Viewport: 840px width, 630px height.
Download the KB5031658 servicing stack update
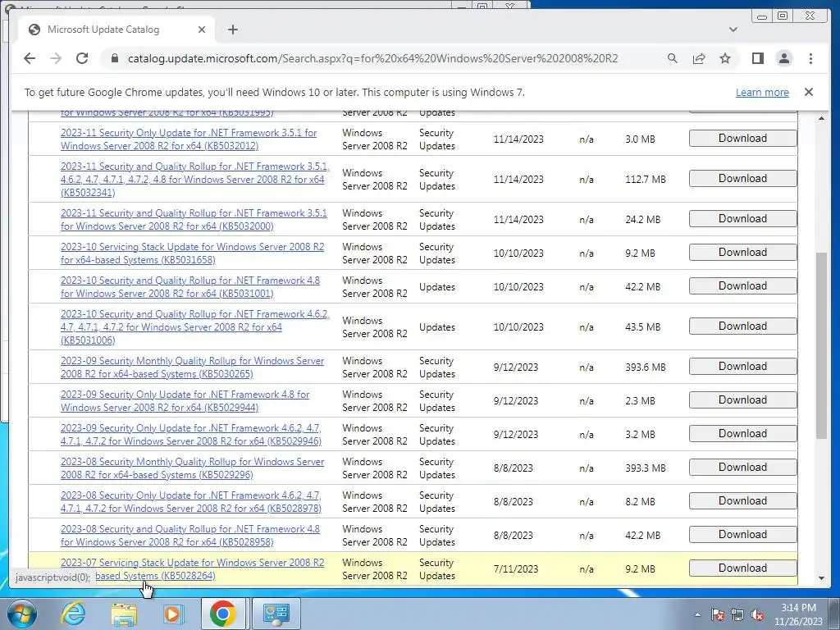742,253
